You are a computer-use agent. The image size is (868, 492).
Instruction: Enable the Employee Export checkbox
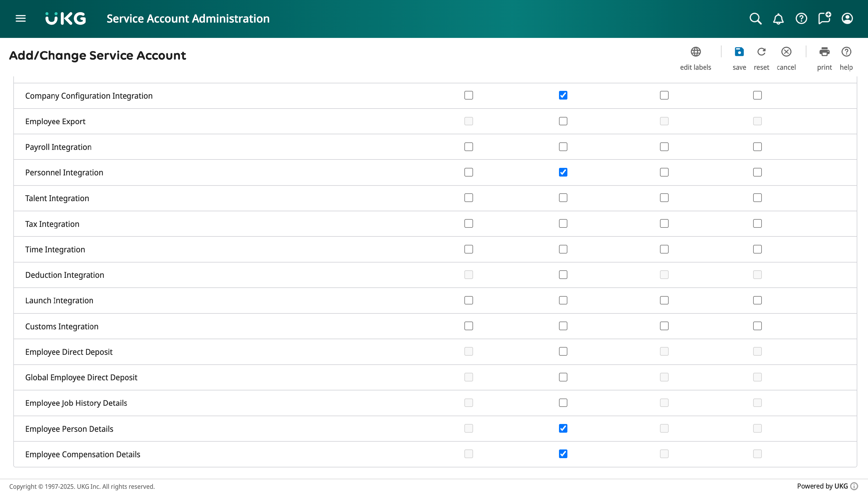[563, 121]
